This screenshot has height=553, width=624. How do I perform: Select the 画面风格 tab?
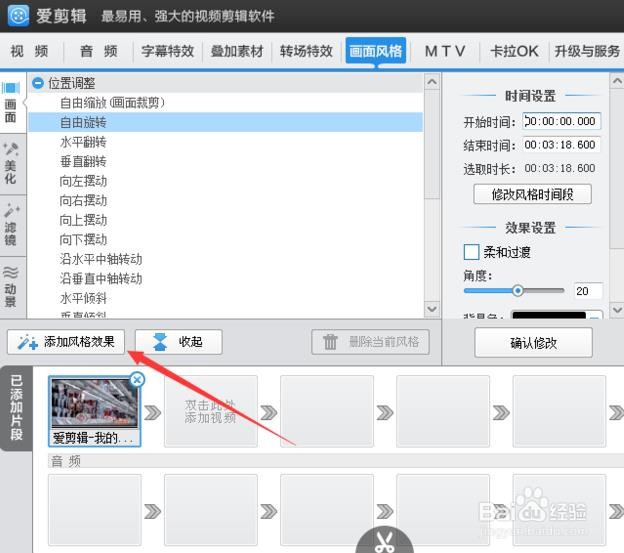pos(376,51)
